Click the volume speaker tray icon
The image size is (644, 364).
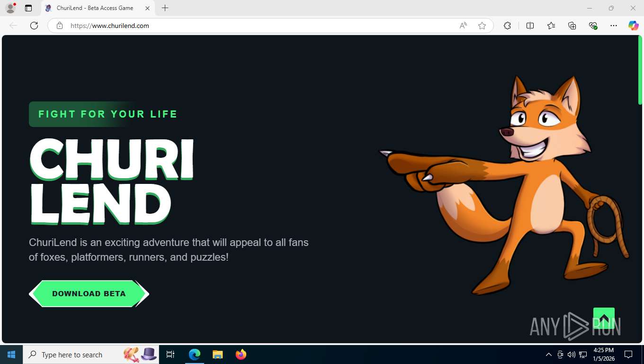[x=571, y=355]
